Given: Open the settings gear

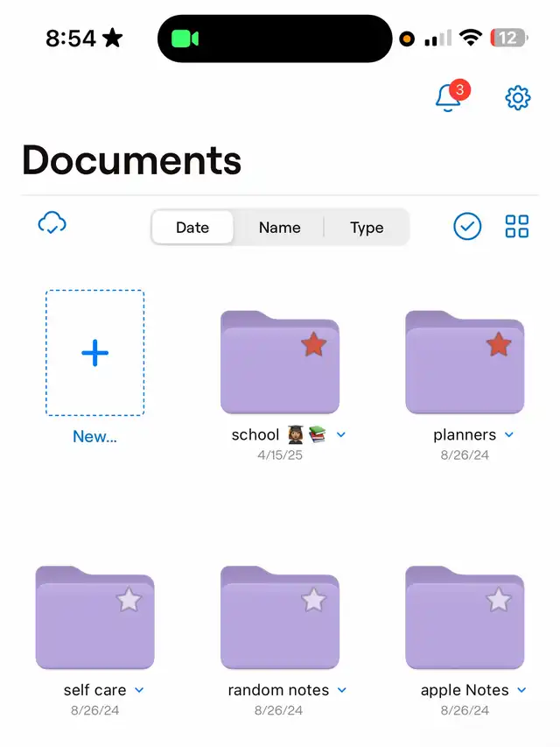Looking at the screenshot, I should [x=518, y=97].
